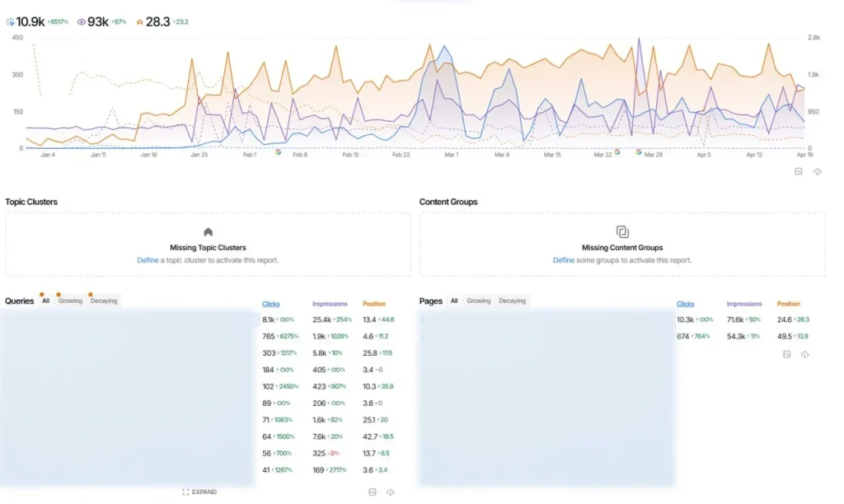The width and height of the screenshot is (844, 504).
Task: Toggle the impressions eye icon beside 93k
Action: pos(82,22)
